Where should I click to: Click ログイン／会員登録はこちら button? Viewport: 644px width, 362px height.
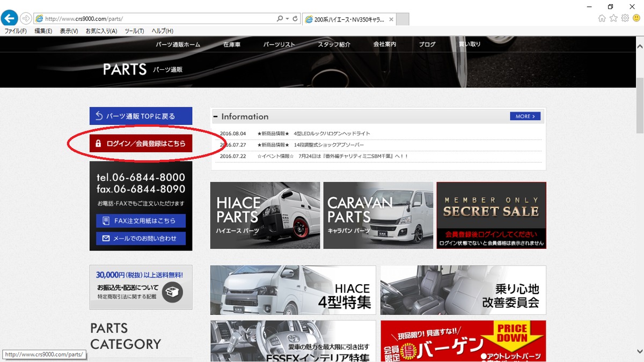tap(141, 144)
